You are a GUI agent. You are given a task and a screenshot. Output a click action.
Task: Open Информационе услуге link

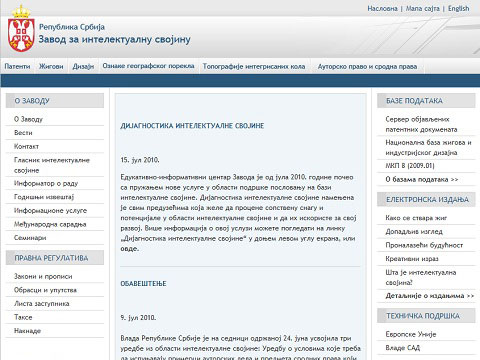[50, 211]
